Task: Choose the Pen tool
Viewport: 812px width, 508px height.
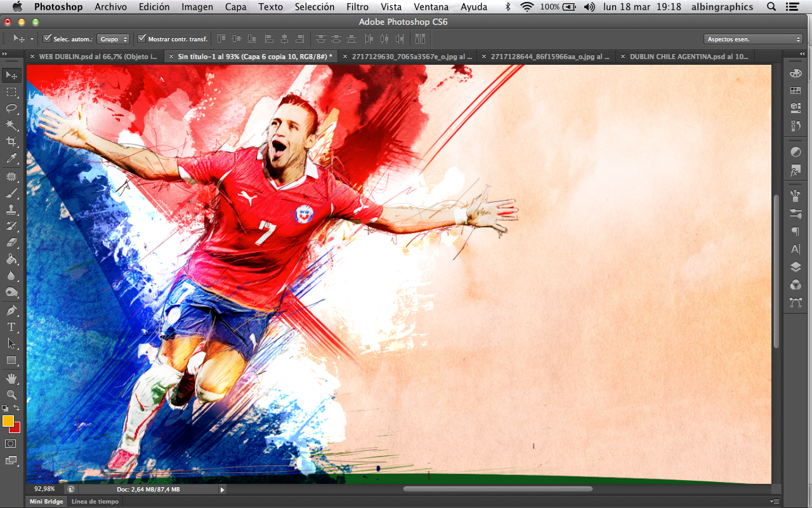Action: click(x=11, y=311)
